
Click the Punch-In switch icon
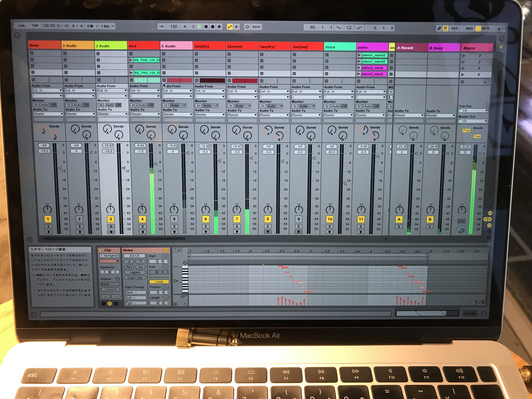339,28
